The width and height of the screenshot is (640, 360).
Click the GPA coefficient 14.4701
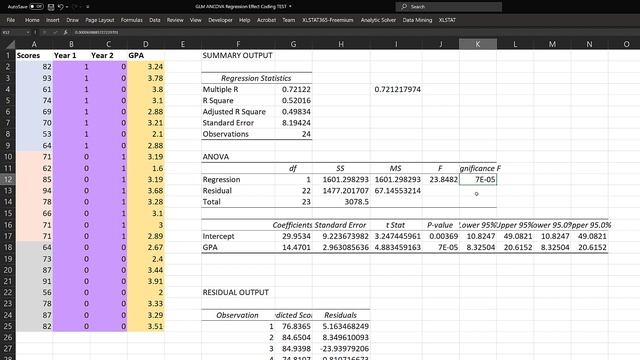[x=293, y=247]
